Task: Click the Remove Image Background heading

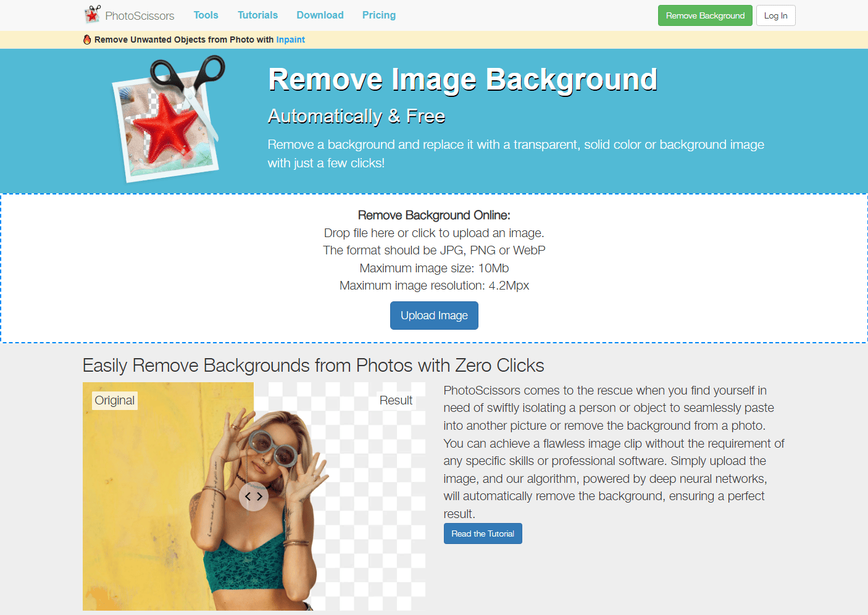Action: tap(463, 80)
